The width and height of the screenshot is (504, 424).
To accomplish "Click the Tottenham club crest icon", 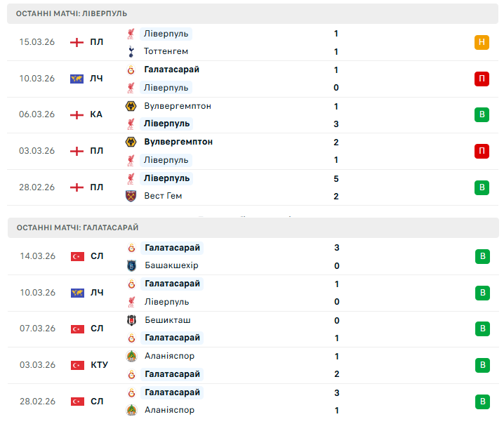I will pyautogui.click(x=130, y=51).
